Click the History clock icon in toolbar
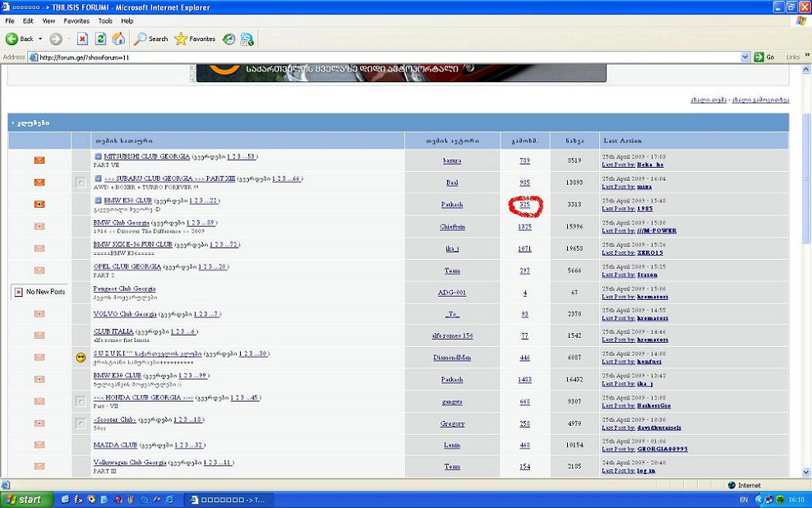 229,39
